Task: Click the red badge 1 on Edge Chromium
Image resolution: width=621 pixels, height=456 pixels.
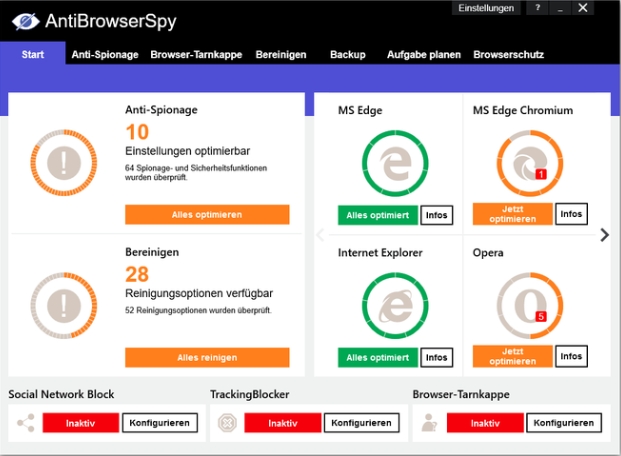Action: (541, 174)
